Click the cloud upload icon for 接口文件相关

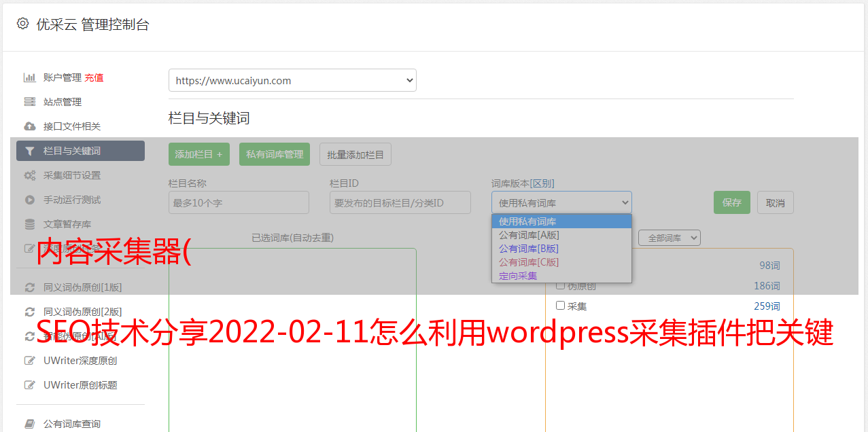coord(29,126)
